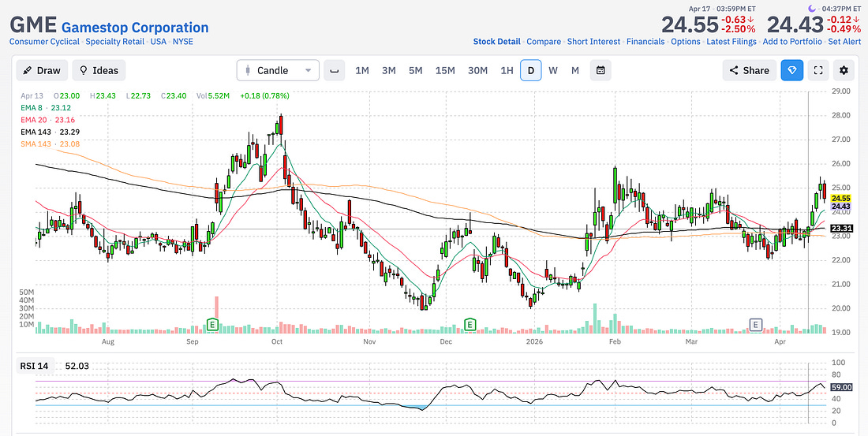The image size is (868, 436).
Task: Open the Draw tools
Action: [x=42, y=70]
